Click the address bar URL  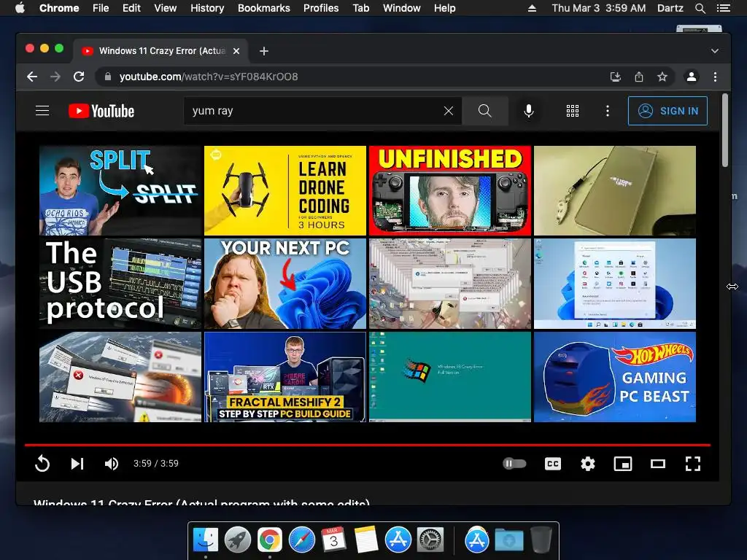tap(209, 77)
